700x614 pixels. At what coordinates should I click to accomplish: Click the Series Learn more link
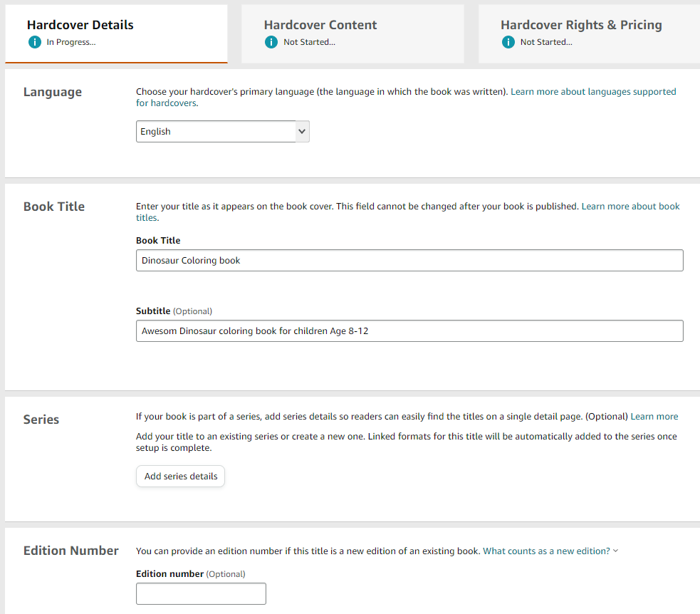click(654, 416)
